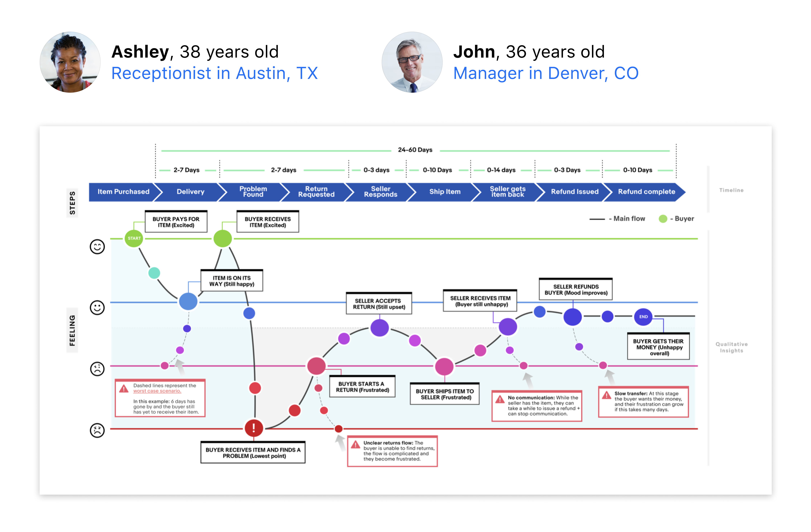
Task: Click the dark blue Seller Refunds Buyer node
Action: [x=573, y=317]
